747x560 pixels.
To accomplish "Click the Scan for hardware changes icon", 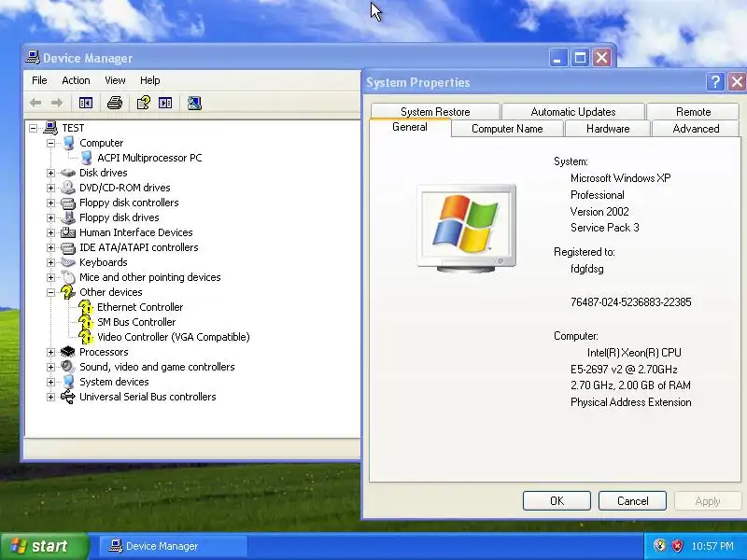I will (194, 103).
